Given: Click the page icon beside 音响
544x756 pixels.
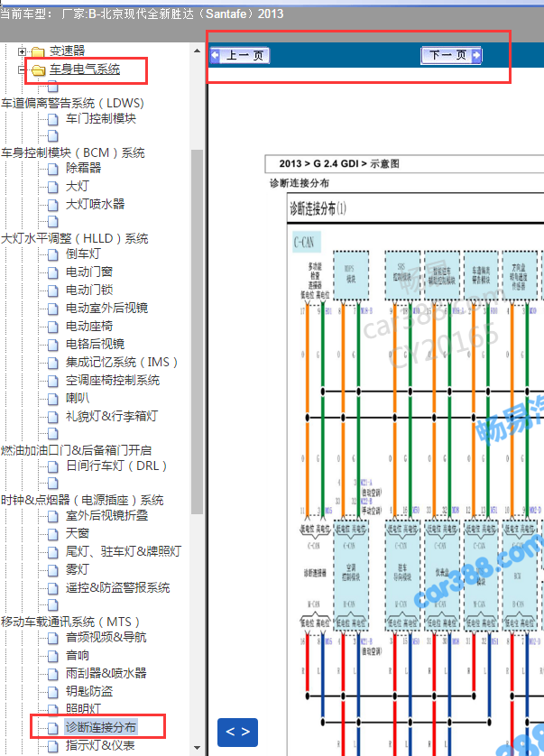Looking at the screenshot, I should click(x=53, y=656).
